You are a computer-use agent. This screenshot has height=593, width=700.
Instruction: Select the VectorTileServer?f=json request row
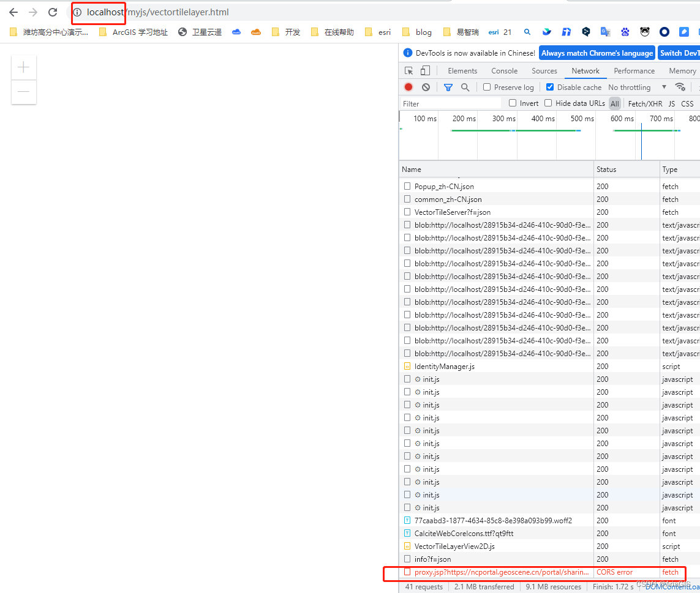pos(549,212)
